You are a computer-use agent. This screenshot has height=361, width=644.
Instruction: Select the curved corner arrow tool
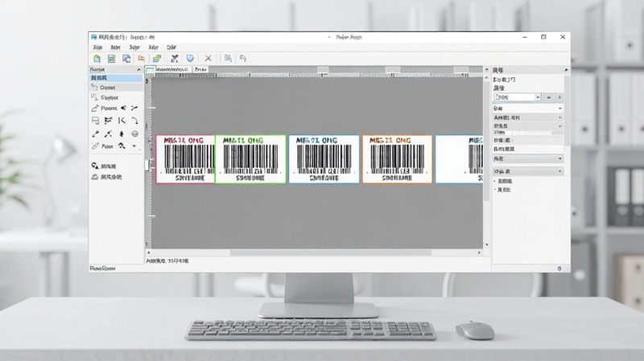pos(134,121)
